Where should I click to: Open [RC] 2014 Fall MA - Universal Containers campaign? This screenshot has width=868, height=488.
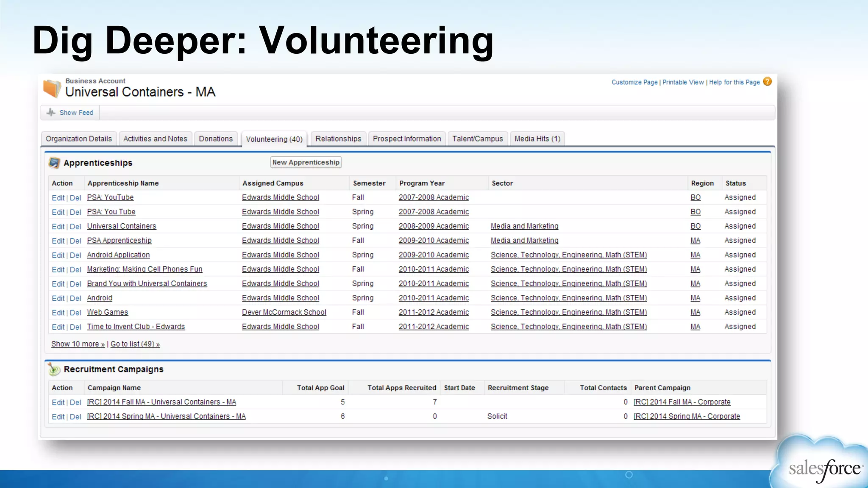[x=161, y=402]
